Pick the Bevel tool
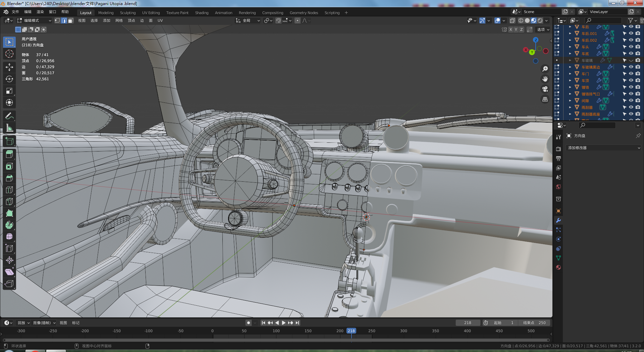 point(9,178)
